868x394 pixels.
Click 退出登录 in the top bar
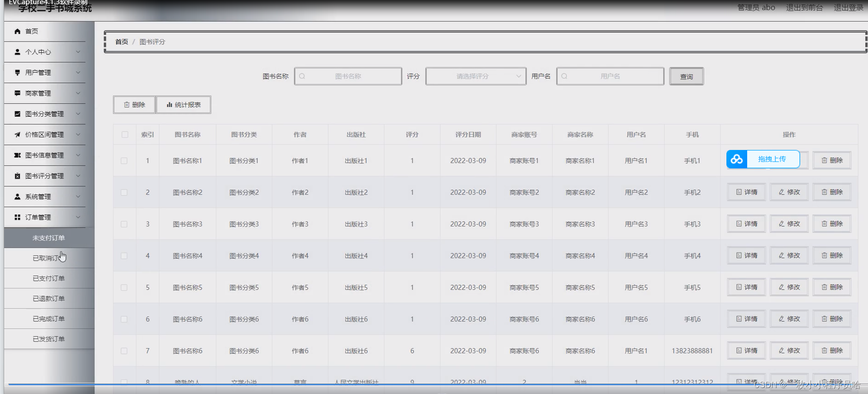coord(848,7)
